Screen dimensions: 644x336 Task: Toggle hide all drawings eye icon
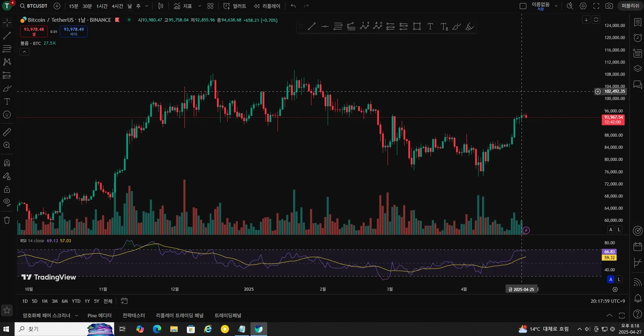pos(7,202)
